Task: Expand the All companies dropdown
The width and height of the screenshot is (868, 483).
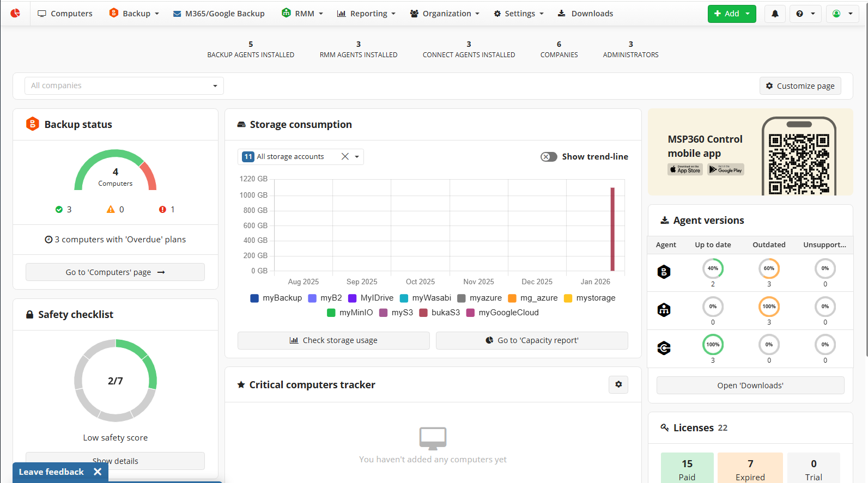Action: pos(215,86)
